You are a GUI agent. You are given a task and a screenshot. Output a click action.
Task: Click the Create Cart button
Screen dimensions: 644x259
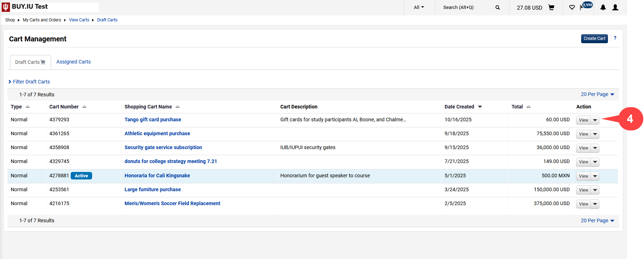(594, 39)
